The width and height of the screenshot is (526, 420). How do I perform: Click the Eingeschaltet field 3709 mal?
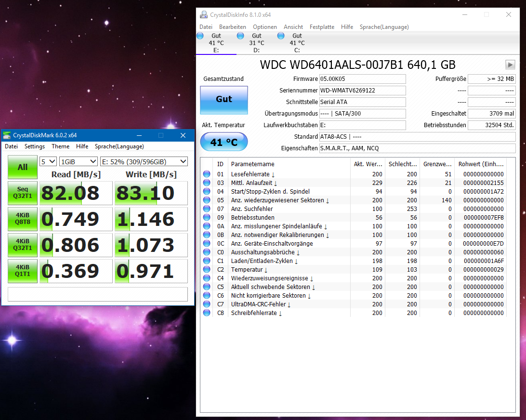point(491,113)
